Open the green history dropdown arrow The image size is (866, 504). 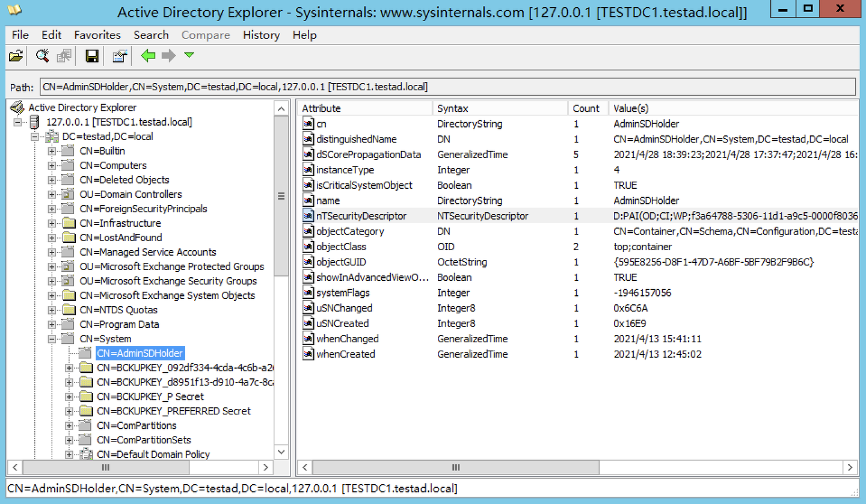[x=189, y=55]
